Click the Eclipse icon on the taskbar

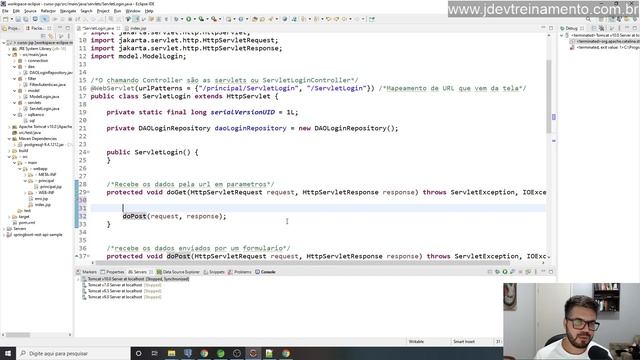[x=253, y=353]
